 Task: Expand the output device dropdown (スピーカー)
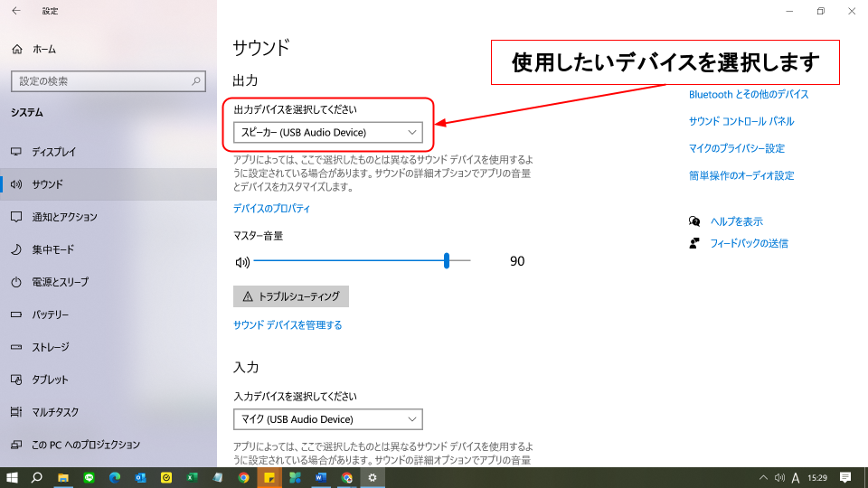point(327,133)
